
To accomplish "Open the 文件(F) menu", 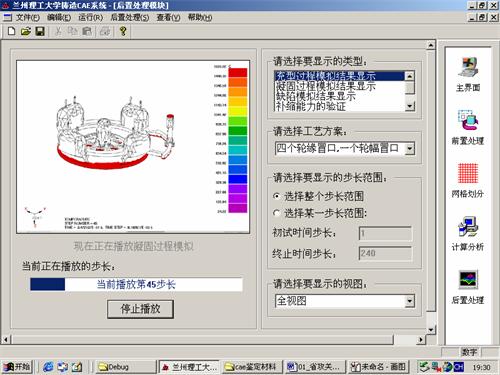I will pos(28,17).
